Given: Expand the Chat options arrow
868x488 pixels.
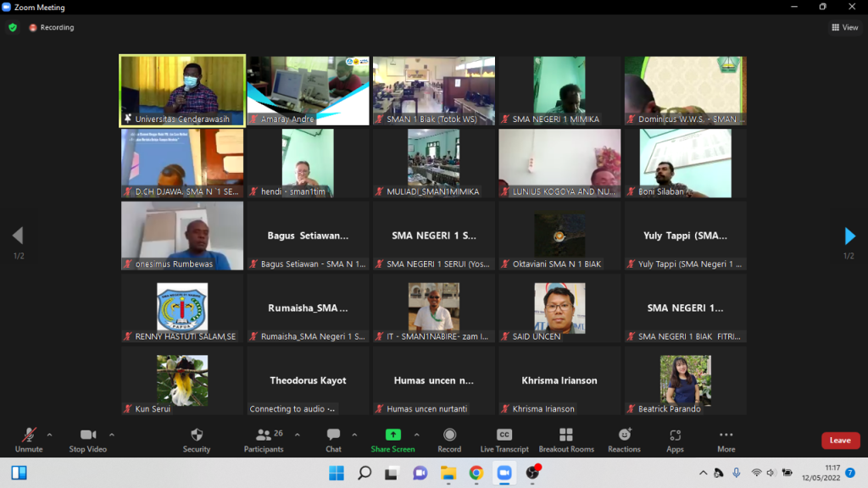Looking at the screenshot, I should [x=355, y=435].
